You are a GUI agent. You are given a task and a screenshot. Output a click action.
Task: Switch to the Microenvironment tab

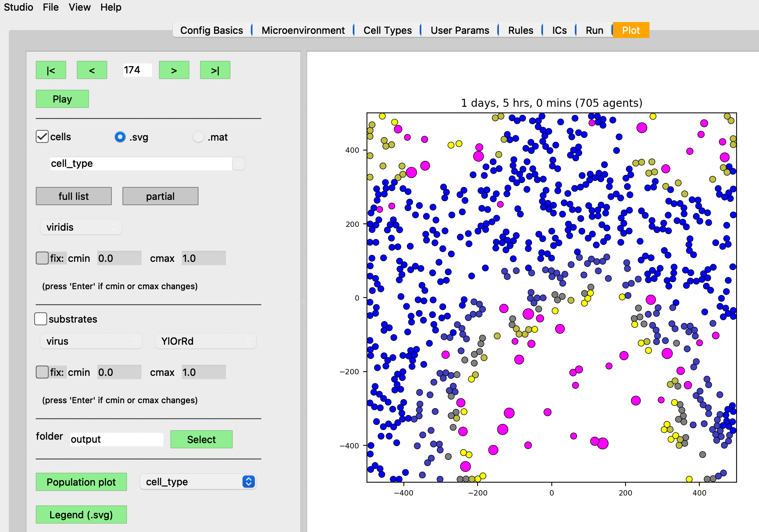tap(303, 30)
